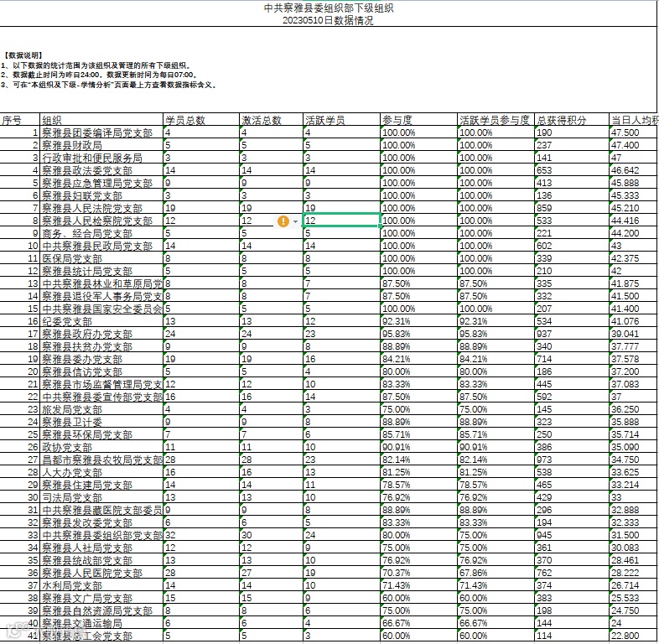Viewport: 659px width, 644px height.
Task: Select cell 察雅县财政局
Action: point(101,145)
